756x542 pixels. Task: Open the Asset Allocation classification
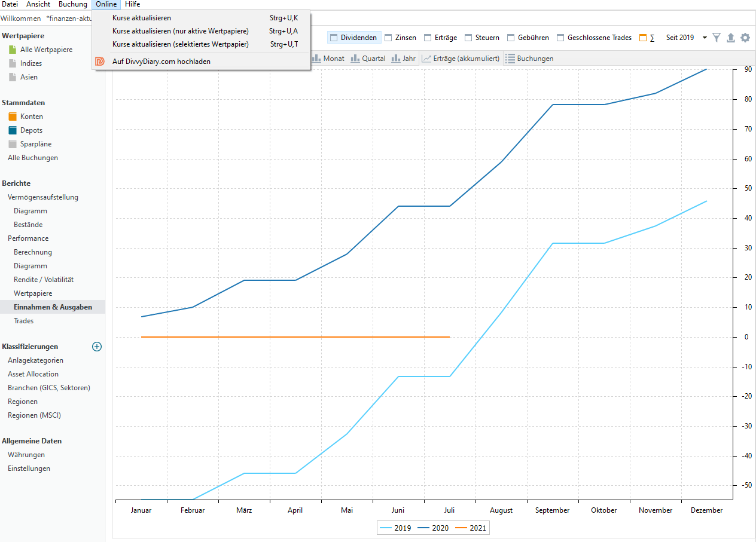click(x=33, y=374)
